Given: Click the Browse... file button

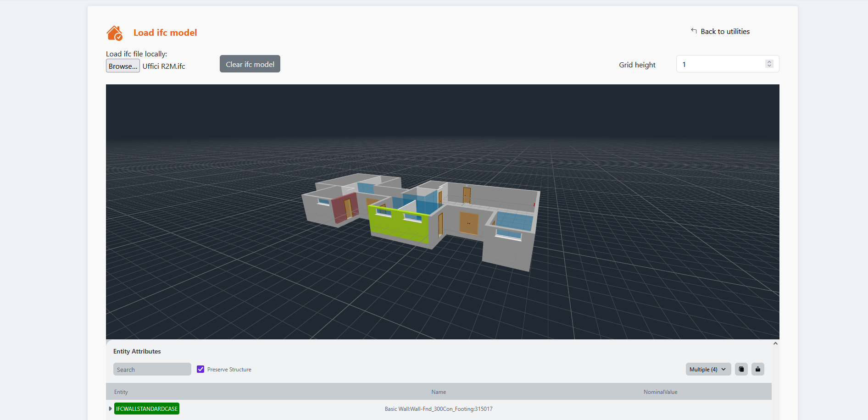Looking at the screenshot, I should click(122, 66).
